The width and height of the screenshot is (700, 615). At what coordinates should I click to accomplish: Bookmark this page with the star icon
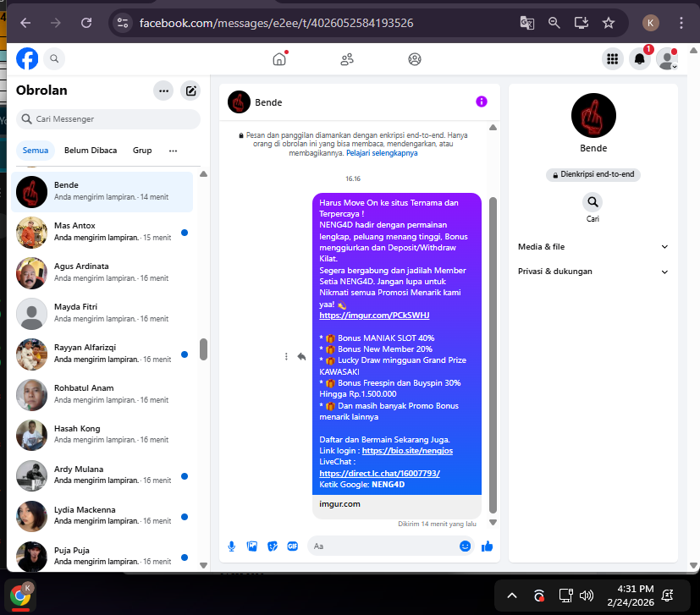coord(609,23)
